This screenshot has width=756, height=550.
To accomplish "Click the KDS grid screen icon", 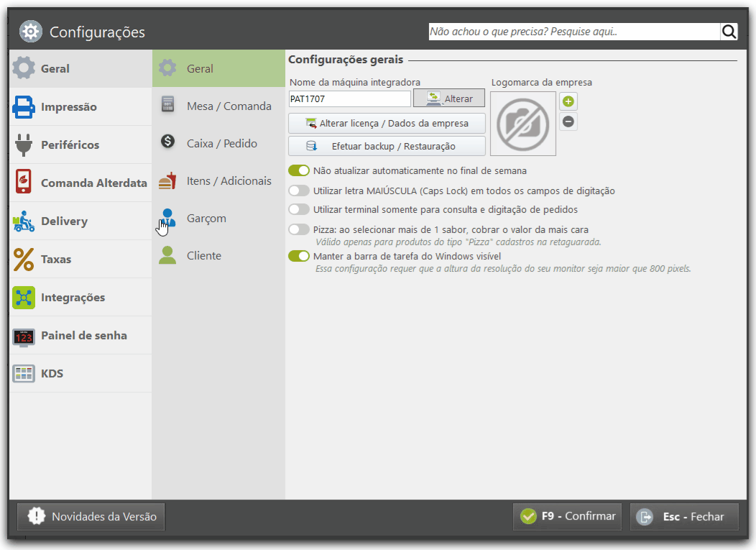I will (24, 373).
